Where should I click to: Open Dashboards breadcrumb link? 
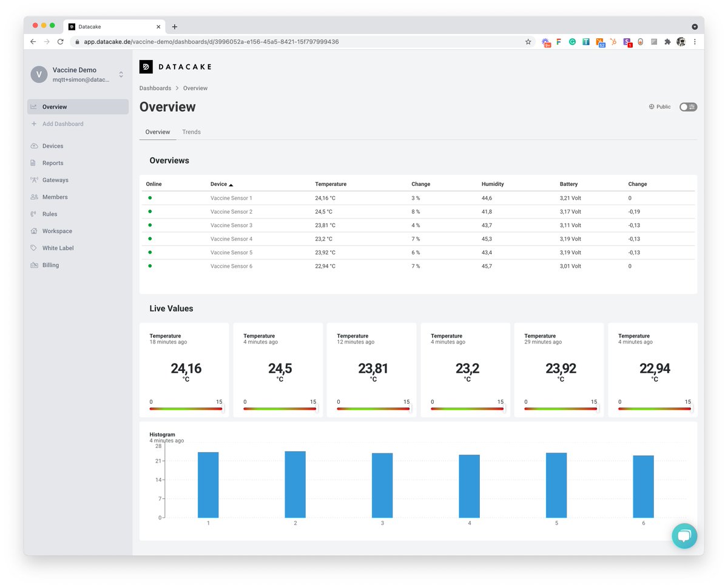pyautogui.click(x=155, y=88)
